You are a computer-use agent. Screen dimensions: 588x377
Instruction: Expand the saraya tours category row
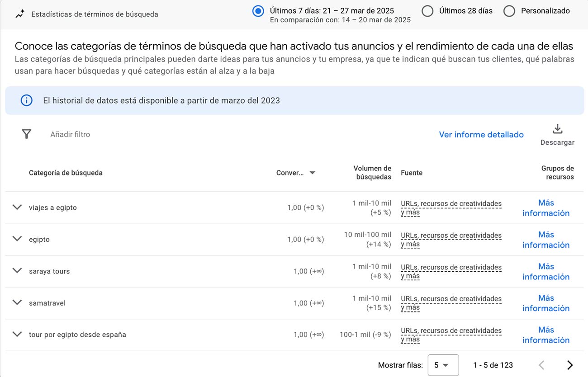pos(17,271)
